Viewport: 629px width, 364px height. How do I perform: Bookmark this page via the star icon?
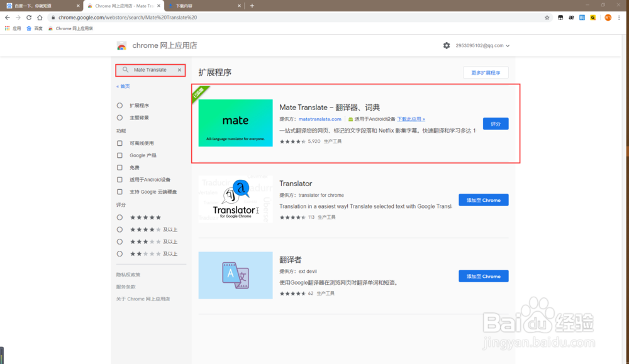pos(547,18)
